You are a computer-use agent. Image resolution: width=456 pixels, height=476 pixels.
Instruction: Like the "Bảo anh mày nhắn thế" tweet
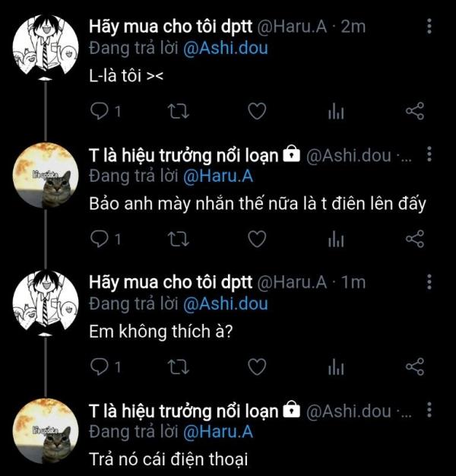[x=257, y=239]
